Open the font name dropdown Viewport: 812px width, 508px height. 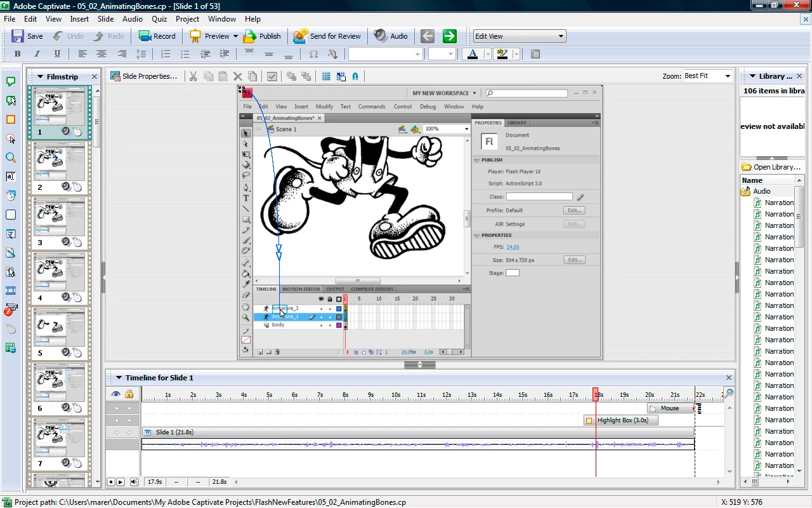(x=385, y=54)
